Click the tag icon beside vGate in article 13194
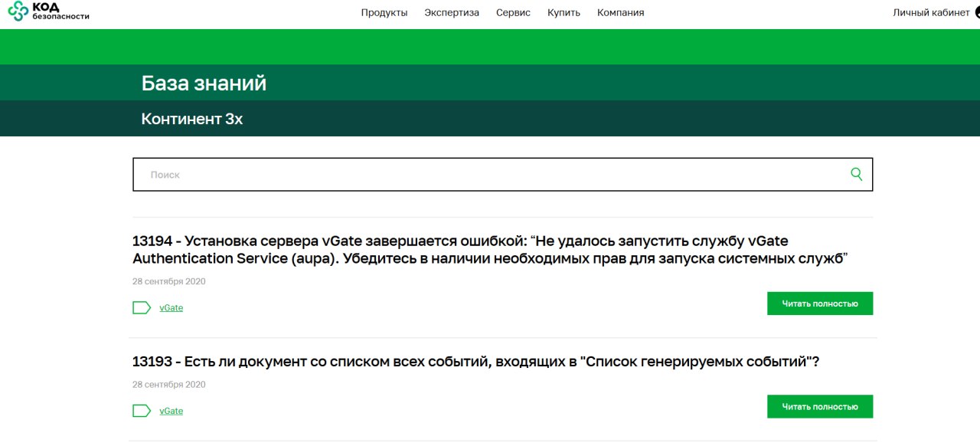 (142, 307)
